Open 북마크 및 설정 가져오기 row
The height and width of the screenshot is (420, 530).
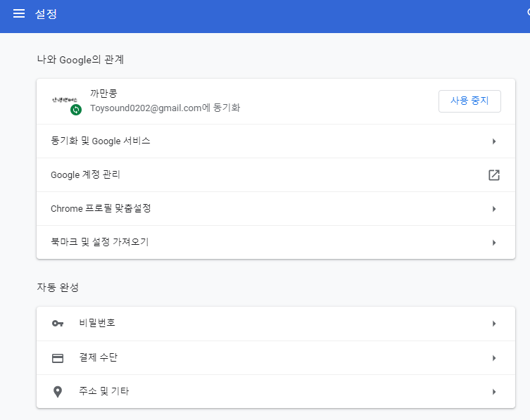click(x=276, y=242)
